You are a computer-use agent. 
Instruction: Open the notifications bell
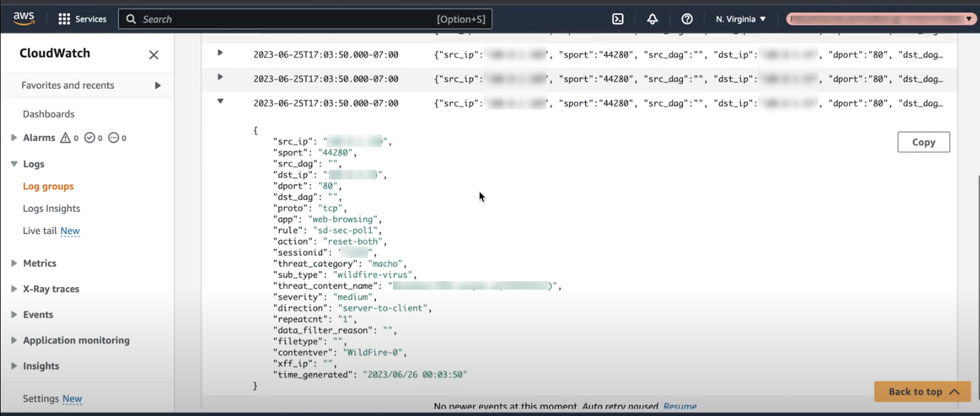(x=652, y=19)
